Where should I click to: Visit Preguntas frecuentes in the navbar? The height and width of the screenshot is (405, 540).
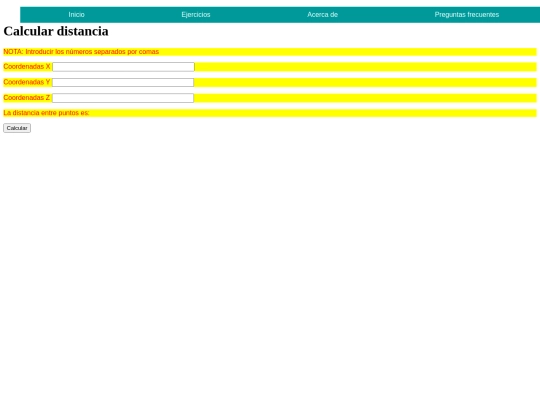tap(467, 15)
